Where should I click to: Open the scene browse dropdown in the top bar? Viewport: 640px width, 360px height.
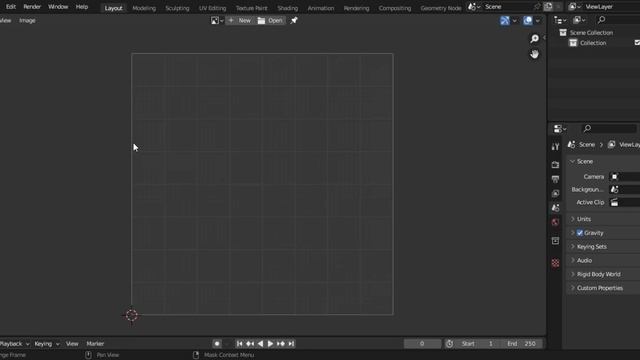(474, 7)
